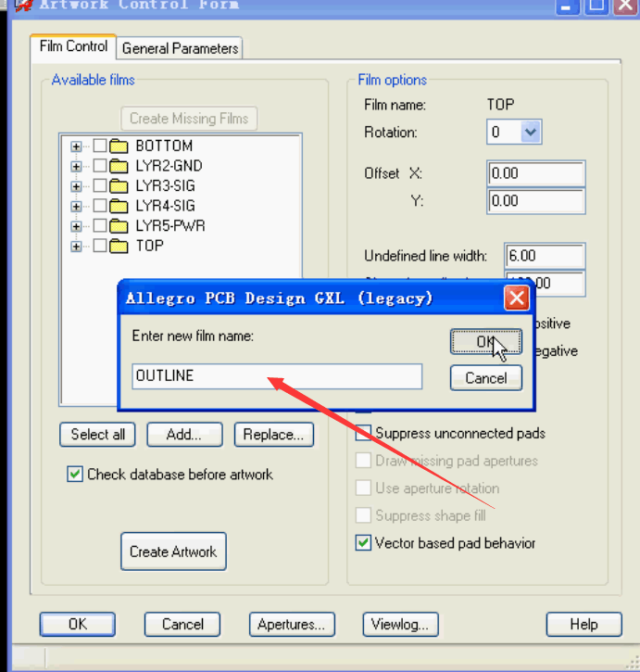Click the LYR5-PWR folder icon
Viewport: 640px width, 672px height.
(x=119, y=226)
